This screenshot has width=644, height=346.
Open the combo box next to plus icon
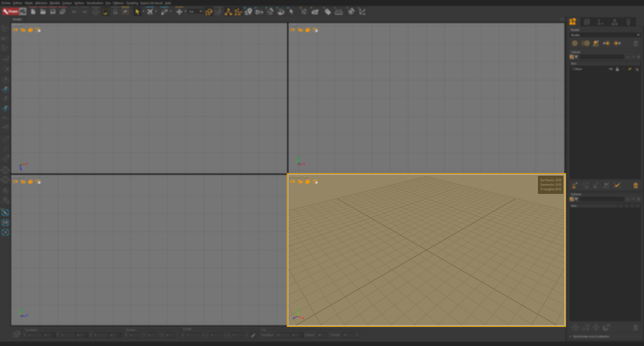pyautogui.click(x=195, y=12)
